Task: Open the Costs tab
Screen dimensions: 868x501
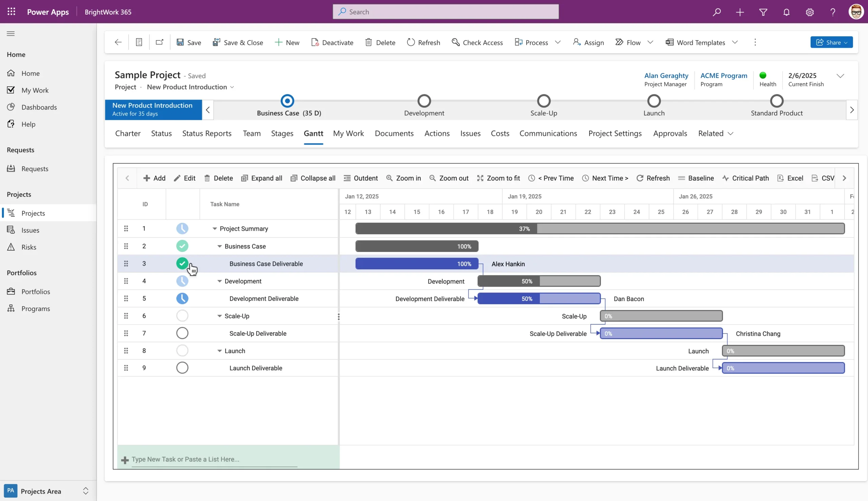Action: [499, 133]
